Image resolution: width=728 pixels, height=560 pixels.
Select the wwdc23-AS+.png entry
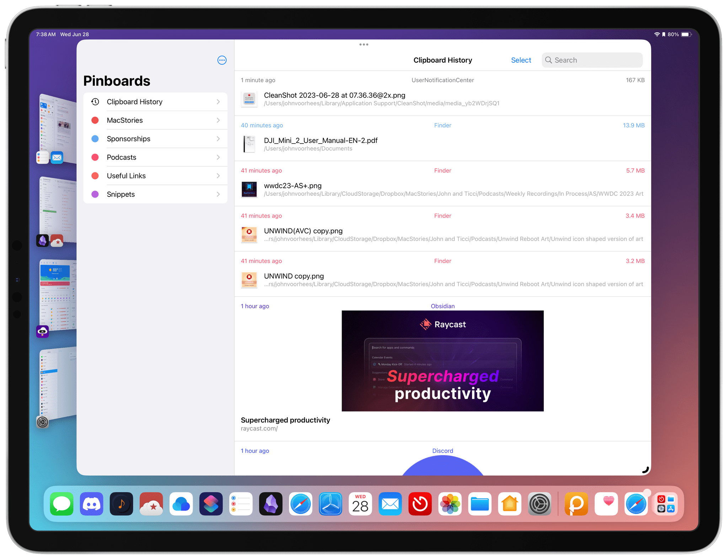[443, 183]
